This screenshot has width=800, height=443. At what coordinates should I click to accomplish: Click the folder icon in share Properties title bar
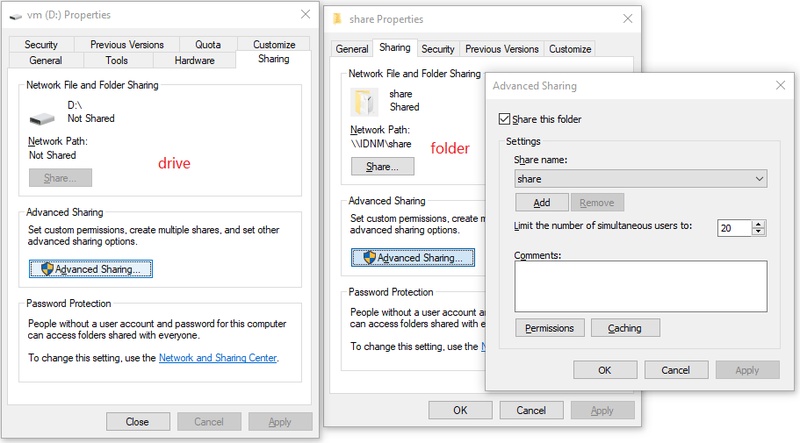pyautogui.click(x=341, y=18)
